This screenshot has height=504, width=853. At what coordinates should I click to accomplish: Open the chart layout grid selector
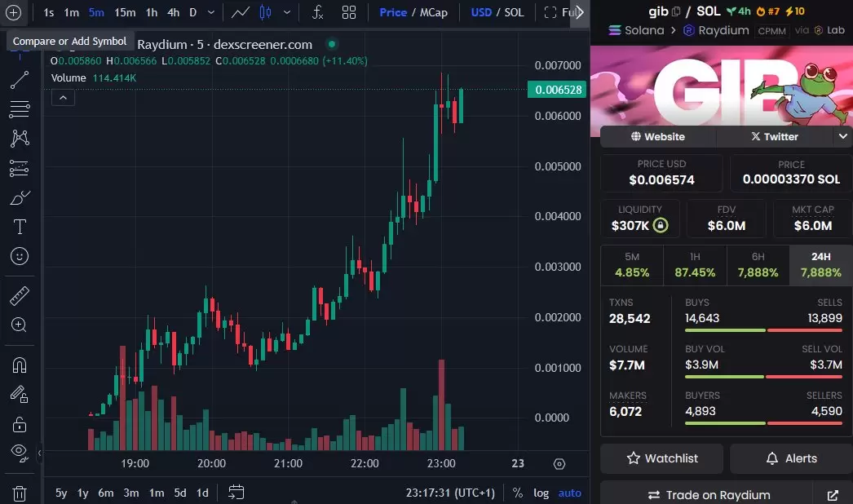point(349,12)
